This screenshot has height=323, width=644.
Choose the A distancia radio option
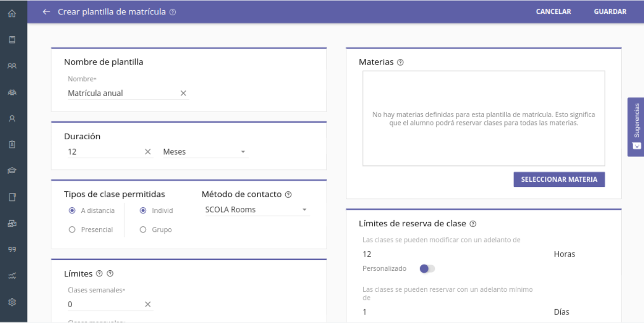click(72, 210)
